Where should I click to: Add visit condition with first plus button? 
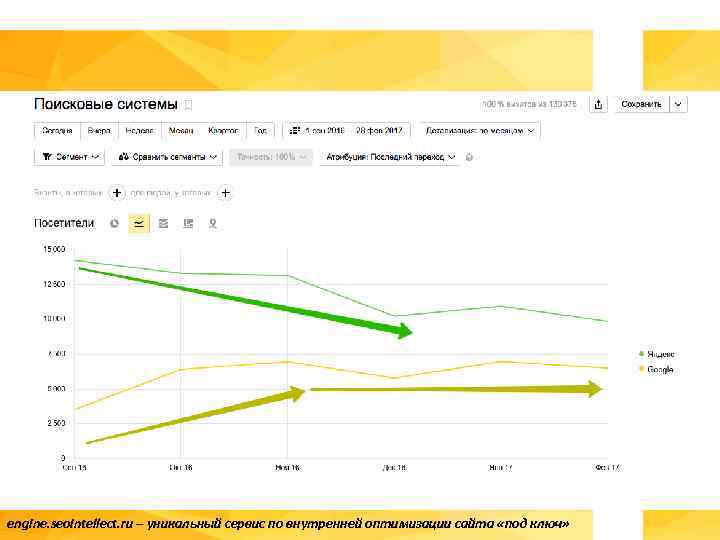pos(117,193)
